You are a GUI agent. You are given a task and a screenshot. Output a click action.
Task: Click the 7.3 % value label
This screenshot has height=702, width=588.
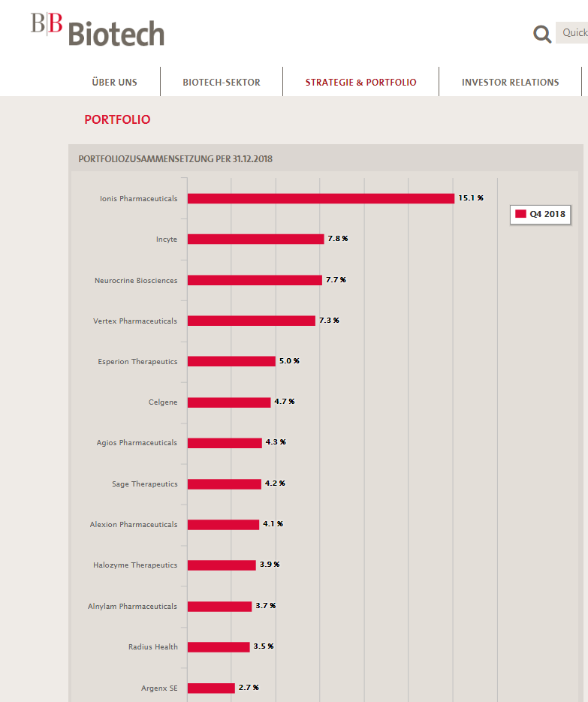coord(329,321)
